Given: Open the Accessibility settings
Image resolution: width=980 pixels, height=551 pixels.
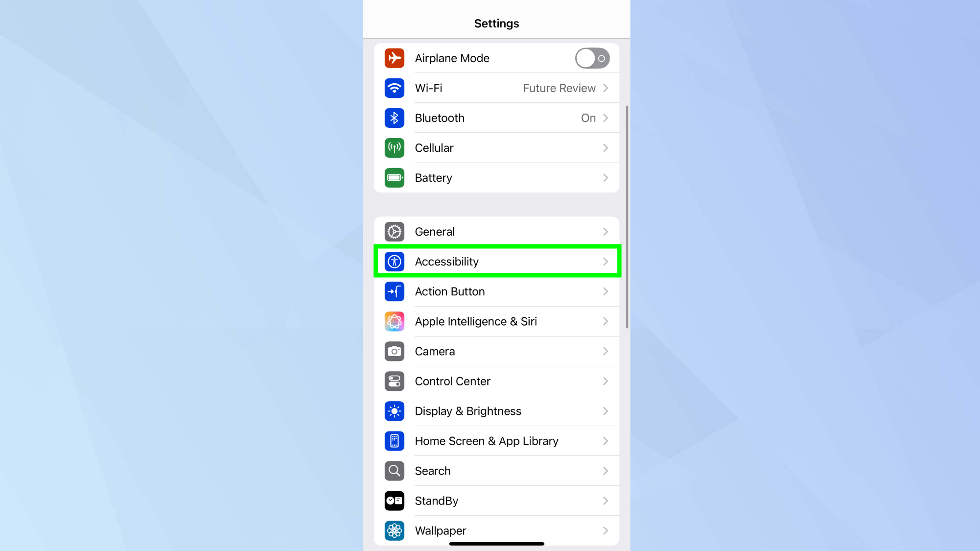Looking at the screenshot, I should 497,262.
